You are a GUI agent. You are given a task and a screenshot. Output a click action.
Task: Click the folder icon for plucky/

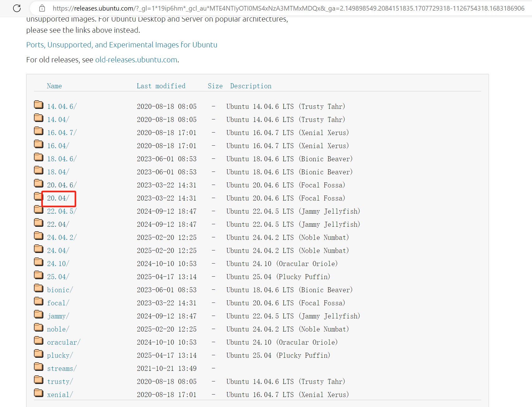click(x=39, y=353)
